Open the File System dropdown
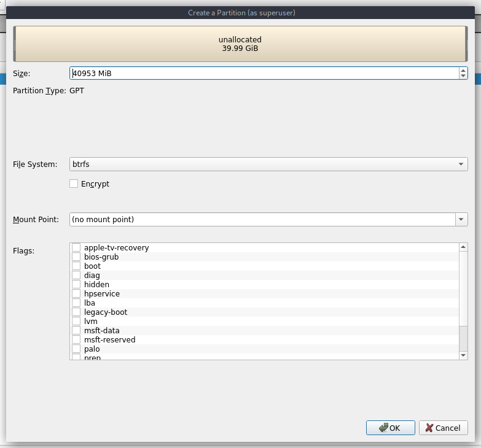 (268, 164)
